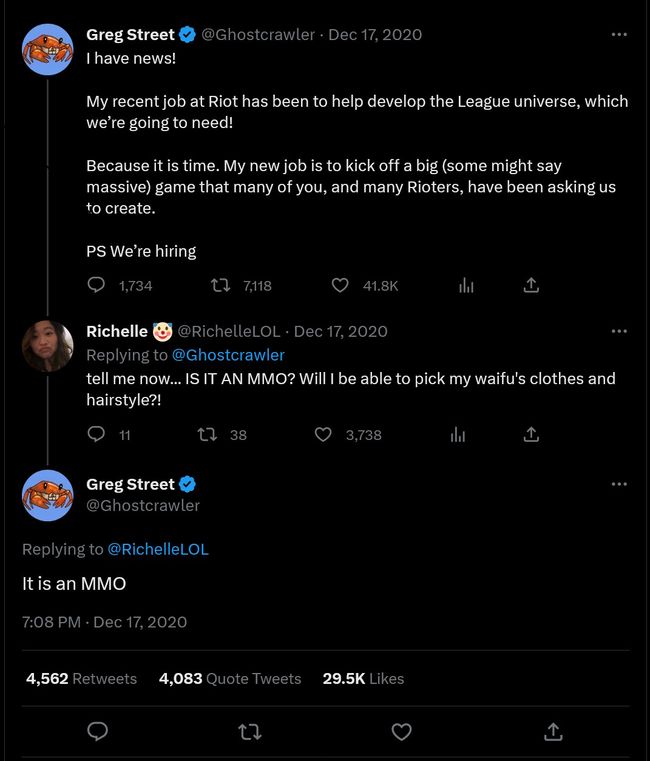Open more options on Richelle's tweet
This screenshot has width=650, height=761.
[619, 331]
